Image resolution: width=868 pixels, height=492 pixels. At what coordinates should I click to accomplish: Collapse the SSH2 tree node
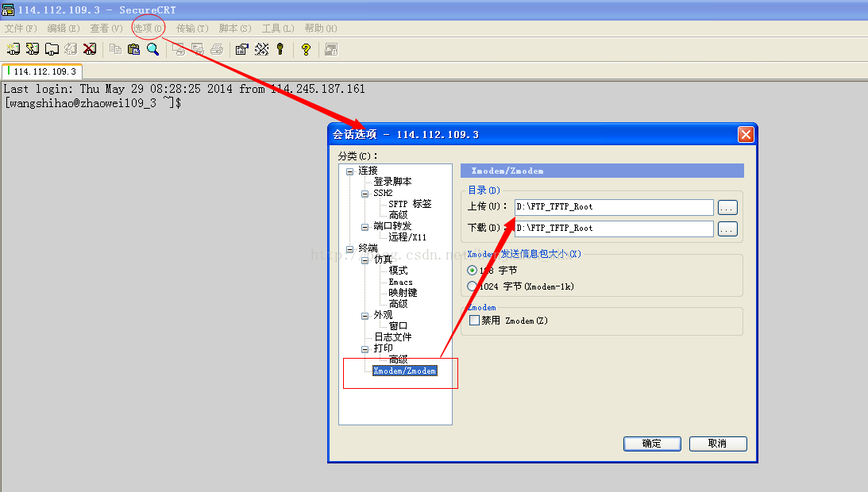pyautogui.click(x=365, y=193)
